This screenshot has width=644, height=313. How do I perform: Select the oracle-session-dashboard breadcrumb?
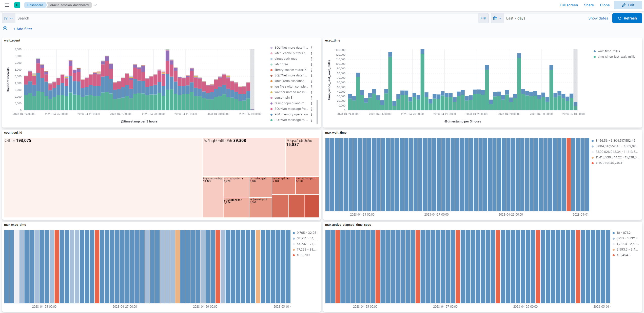pyautogui.click(x=69, y=5)
